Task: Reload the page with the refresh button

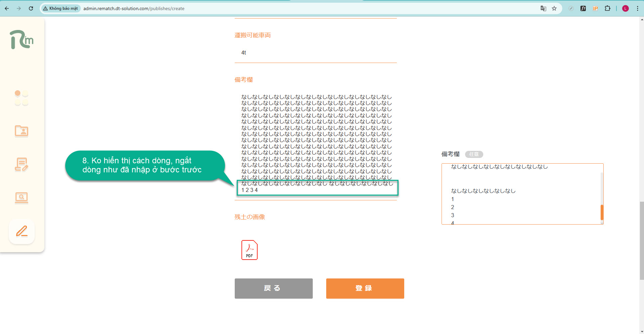Action: (31, 8)
